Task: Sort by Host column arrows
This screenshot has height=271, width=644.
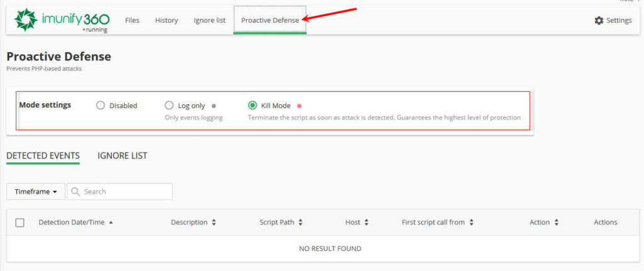Action: 367,222
